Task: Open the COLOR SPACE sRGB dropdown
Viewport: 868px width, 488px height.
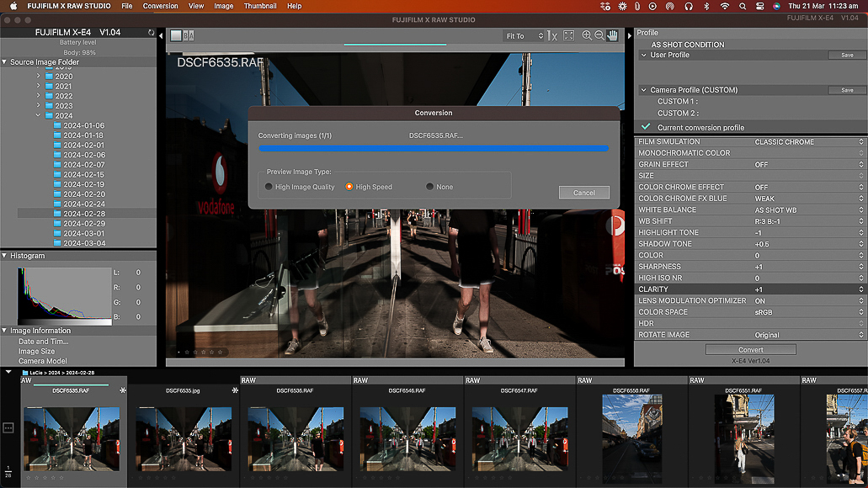Action: (808, 312)
